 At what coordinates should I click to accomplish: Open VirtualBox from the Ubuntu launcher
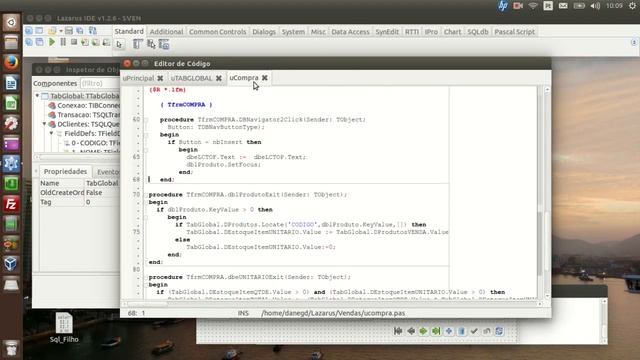click(x=11, y=264)
